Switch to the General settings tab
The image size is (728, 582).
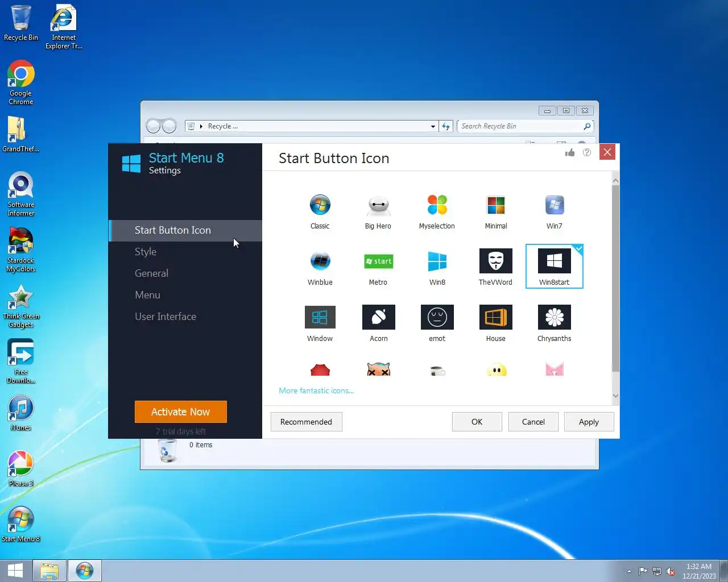pyautogui.click(x=185, y=273)
